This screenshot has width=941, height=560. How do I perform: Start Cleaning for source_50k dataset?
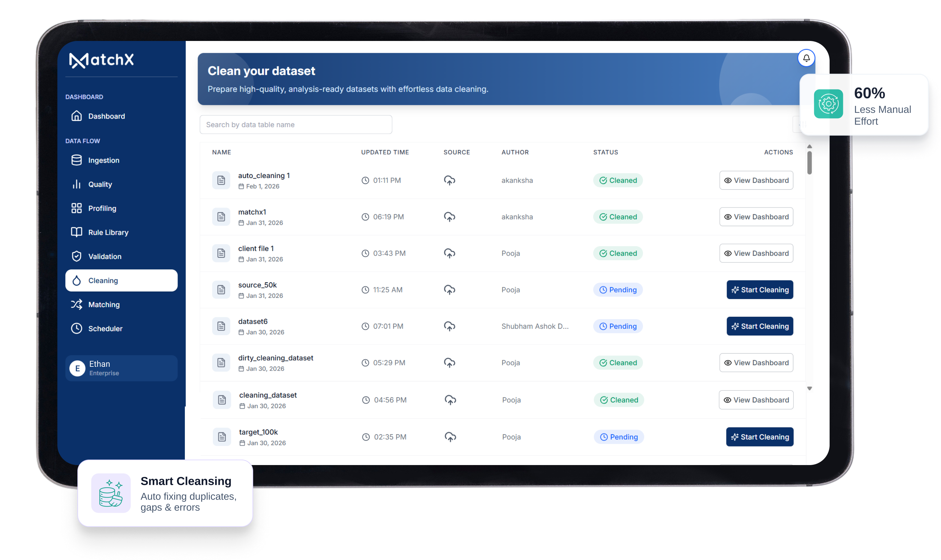click(x=759, y=289)
